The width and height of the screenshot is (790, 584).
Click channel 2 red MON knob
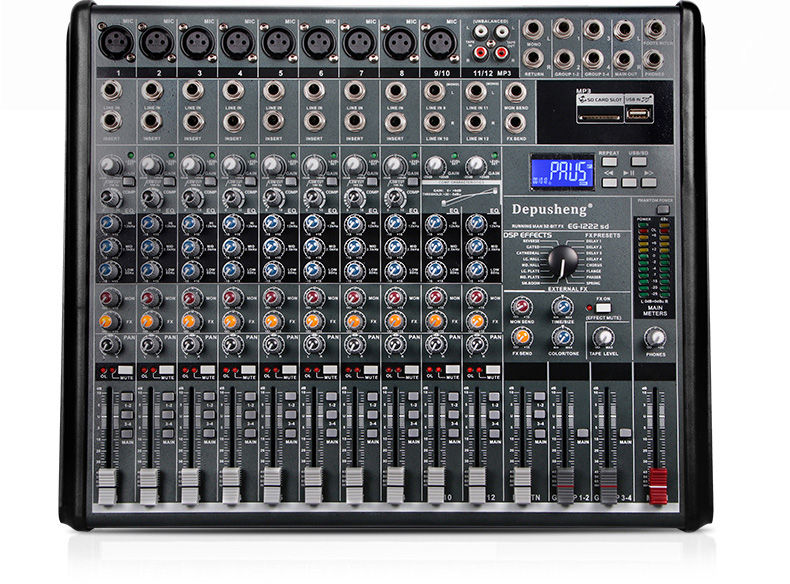(150, 297)
